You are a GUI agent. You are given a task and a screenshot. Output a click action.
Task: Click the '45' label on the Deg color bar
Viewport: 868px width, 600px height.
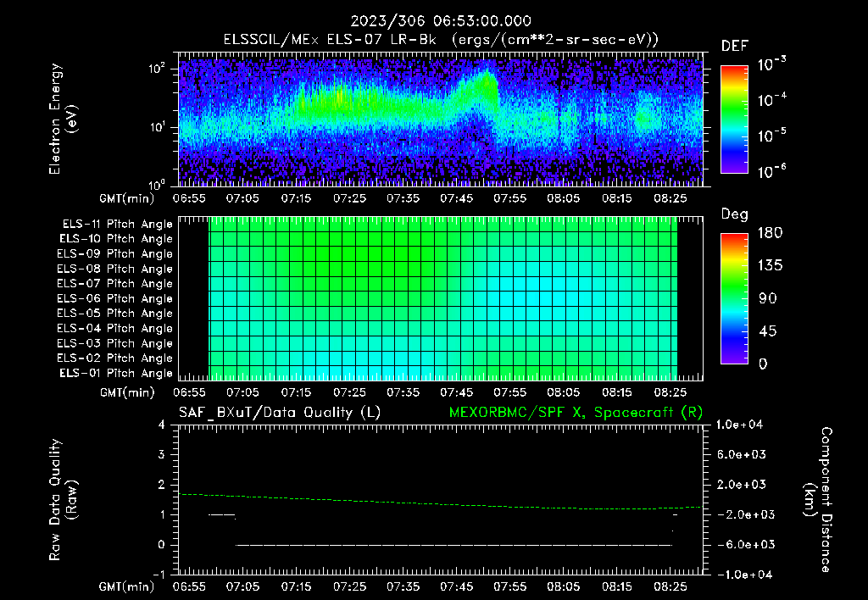(768, 331)
